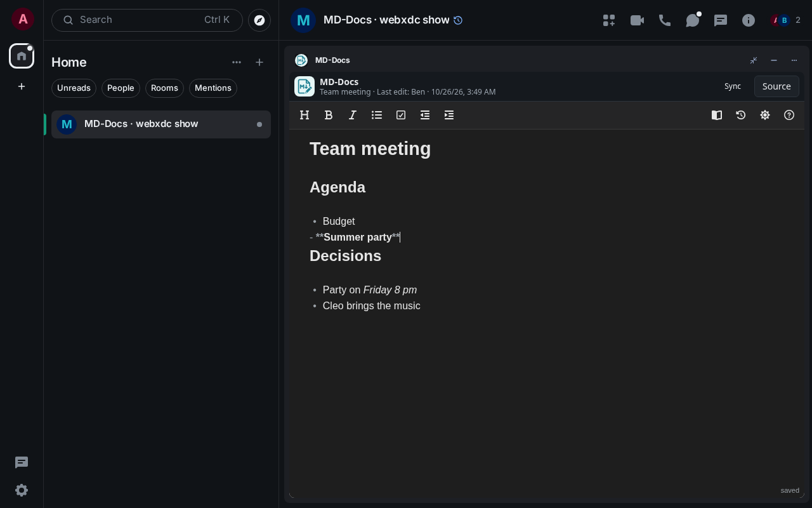Increase indent of current line

(449, 115)
